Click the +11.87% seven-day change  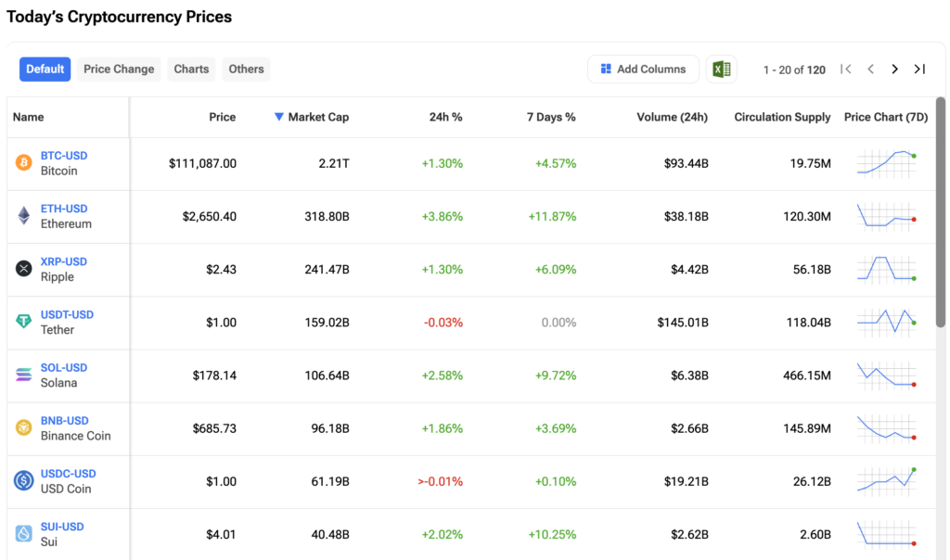552,216
